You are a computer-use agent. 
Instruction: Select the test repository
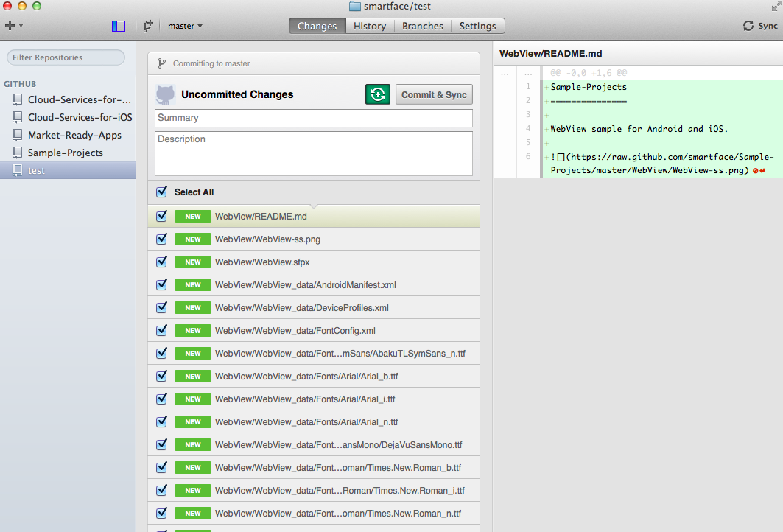(x=68, y=170)
